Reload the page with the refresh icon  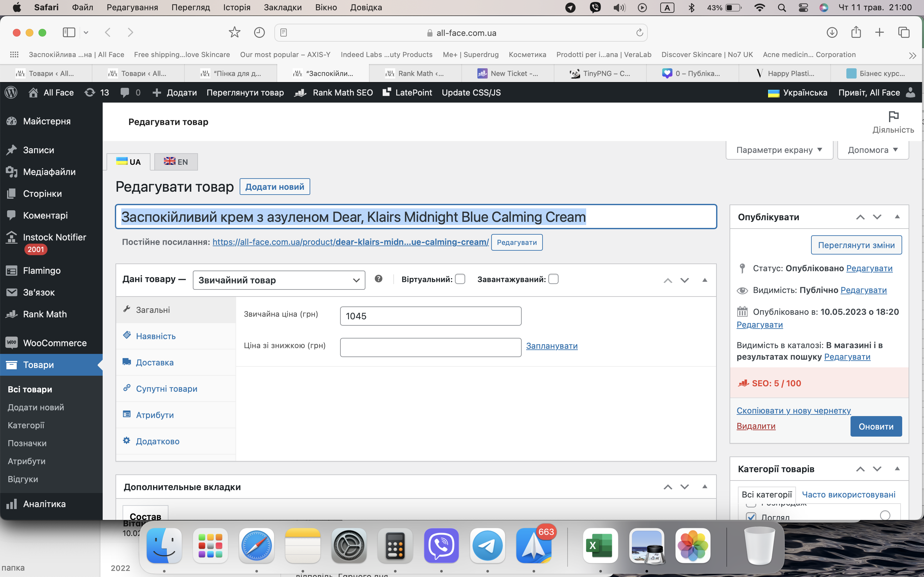[x=639, y=33]
